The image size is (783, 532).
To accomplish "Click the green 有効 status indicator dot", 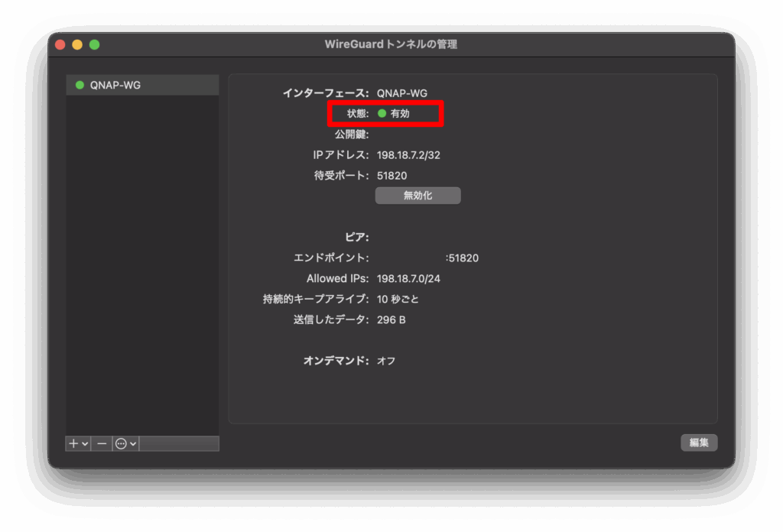I will pyautogui.click(x=382, y=113).
